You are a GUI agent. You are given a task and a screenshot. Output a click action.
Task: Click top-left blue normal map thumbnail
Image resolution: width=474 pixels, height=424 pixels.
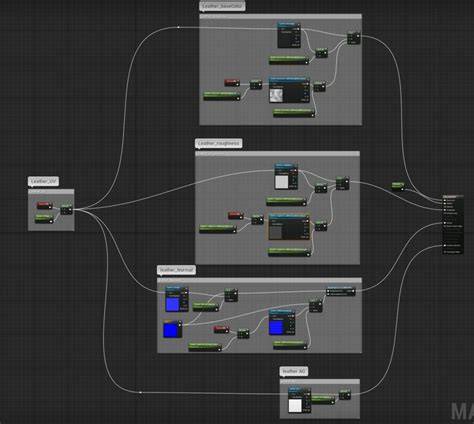pyautogui.click(x=172, y=304)
